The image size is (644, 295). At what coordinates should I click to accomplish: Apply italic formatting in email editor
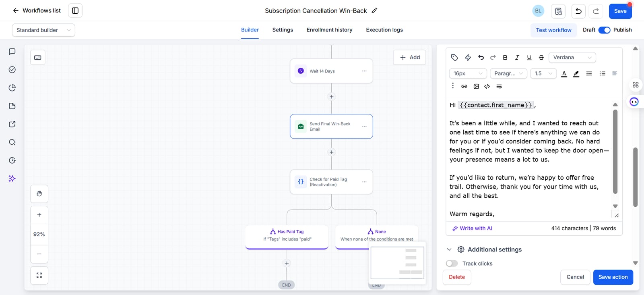click(517, 58)
